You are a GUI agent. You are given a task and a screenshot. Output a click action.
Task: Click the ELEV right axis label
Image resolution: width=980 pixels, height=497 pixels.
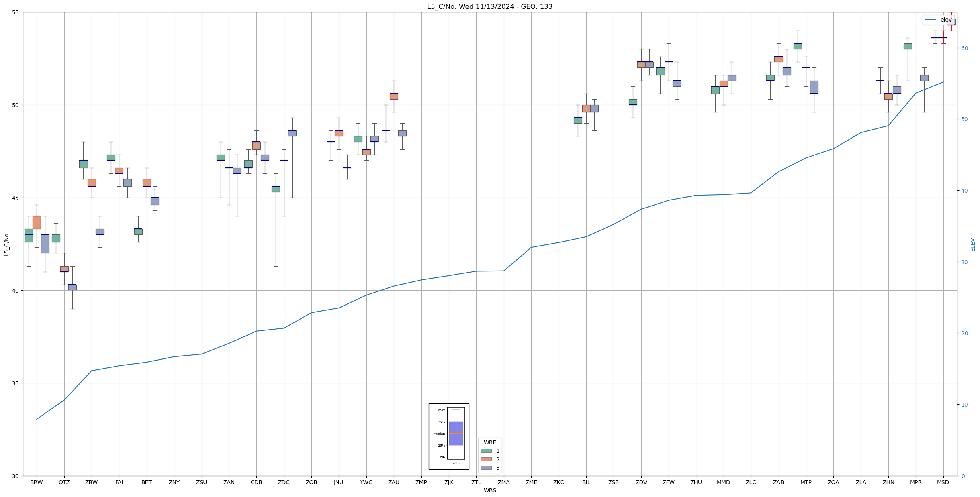coord(973,244)
